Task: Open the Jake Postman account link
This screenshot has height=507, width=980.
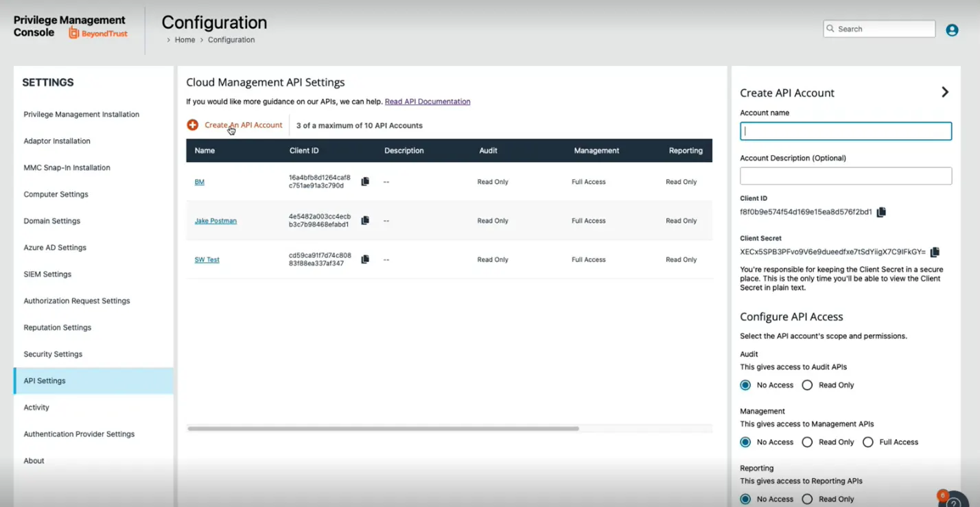Action: 215,221
